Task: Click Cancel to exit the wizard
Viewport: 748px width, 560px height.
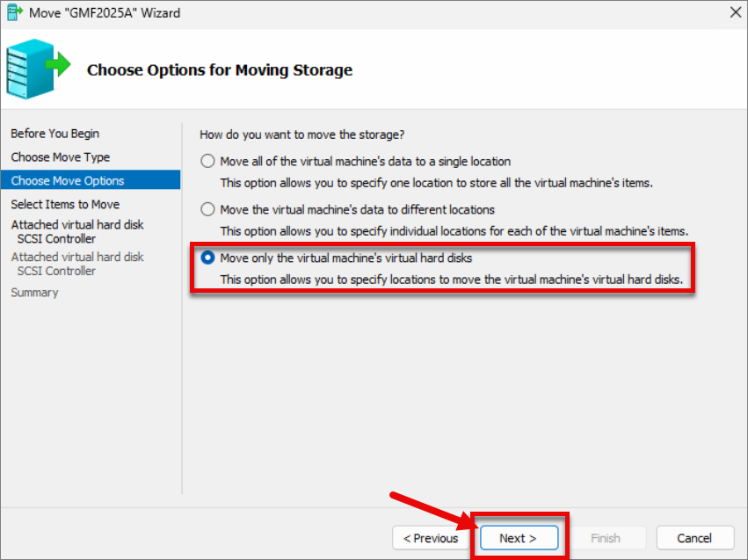Action: click(694, 538)
